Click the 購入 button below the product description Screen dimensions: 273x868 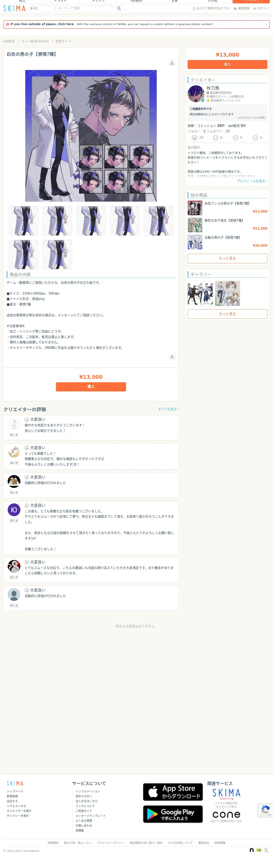pos(91,387)
